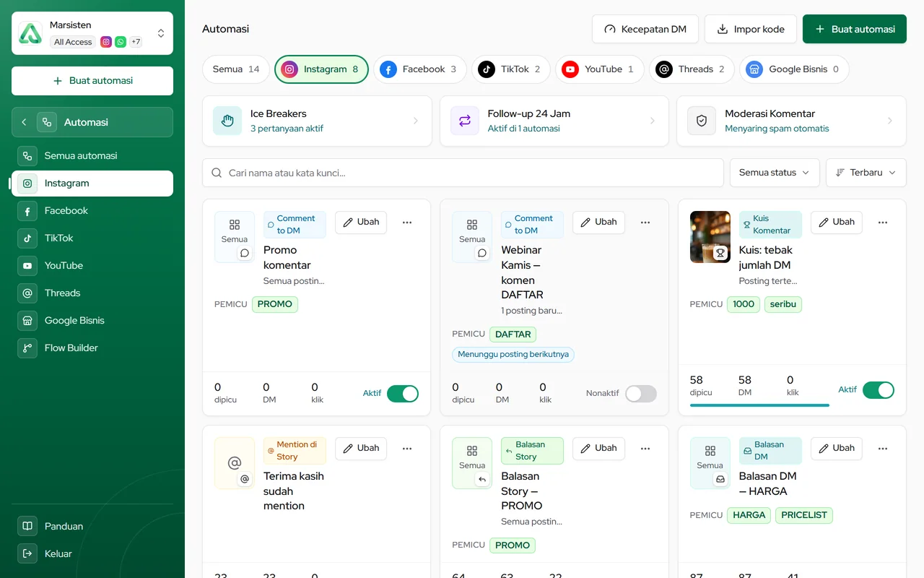924x578 pixels.
Task: Click the Google Bisnis store icon in sidebar
Action: pyautogui.click(x=27, y=321)
